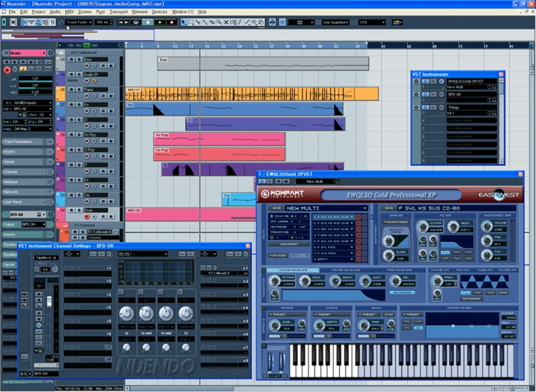Screen dimensions: 536x392
Task: Record-enable the Vn Pizz track
Action: coord(87,141)
